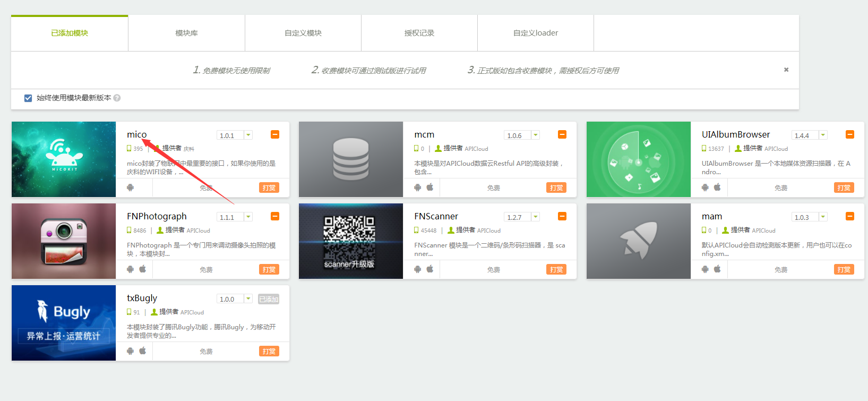Click the mcm module title
The width and height of the screenshot is (868, 401).
tap(424, 134)
